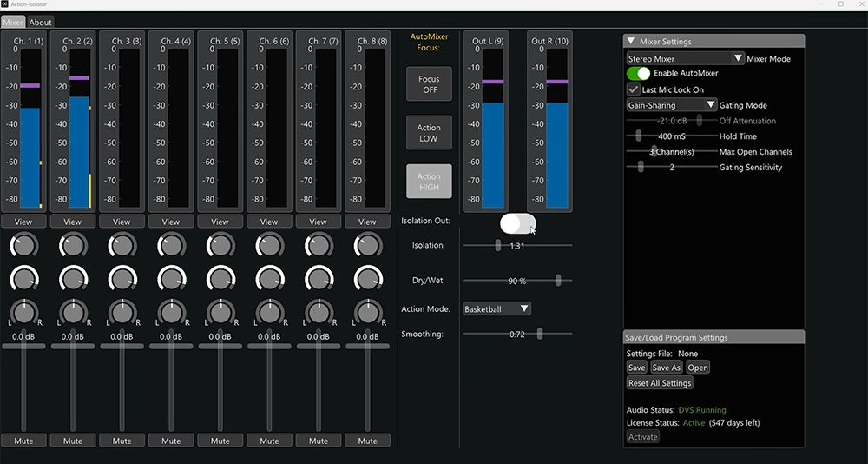Click the Gating Sensitivity slider
Image resolution: width=868 pixels, height=464 pixels.
(672, 167)
